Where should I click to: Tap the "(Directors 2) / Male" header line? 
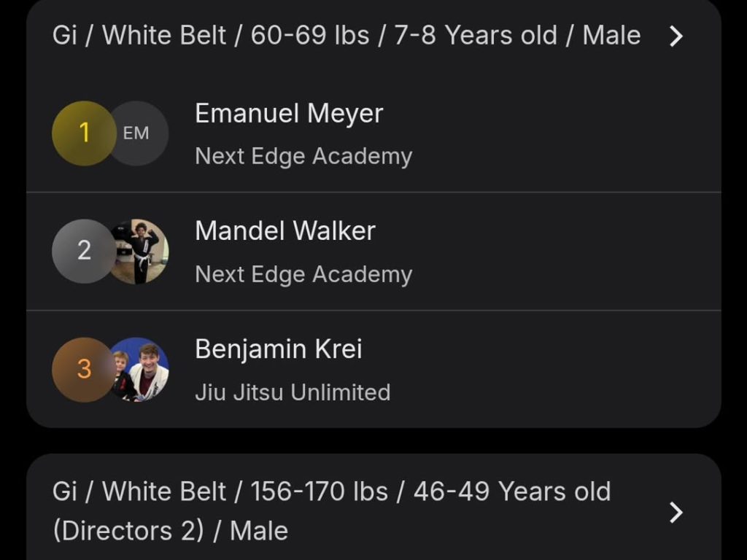170,531
